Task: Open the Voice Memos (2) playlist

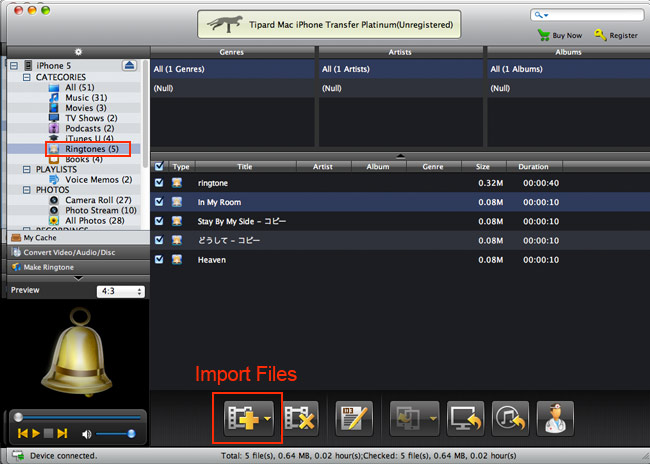Action: [x=91, y=180]
